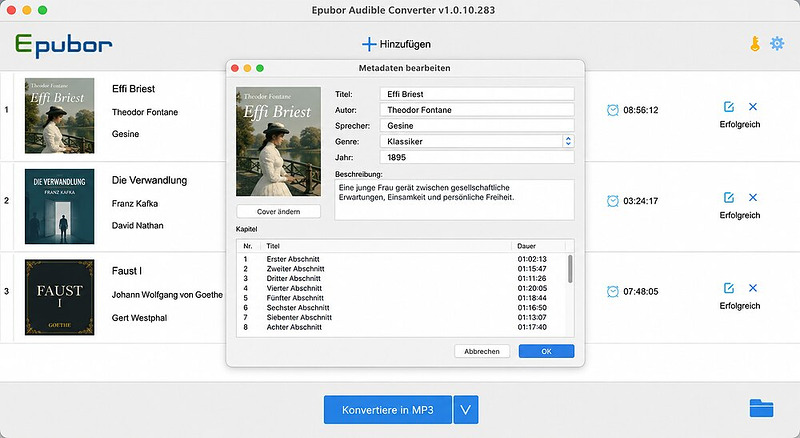Screen dimensions: 800x438
Task: Open settings with the blue gear icon
Action: (777, 43)
